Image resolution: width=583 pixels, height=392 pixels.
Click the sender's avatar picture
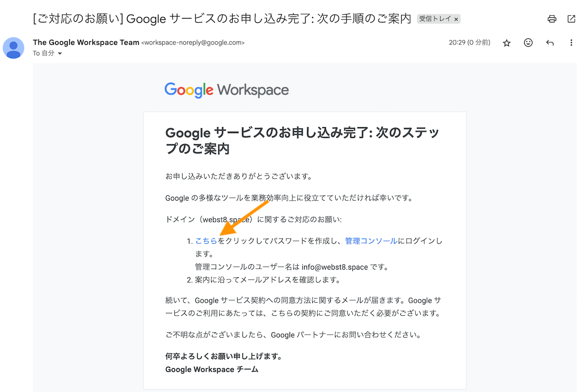[14, 48]
